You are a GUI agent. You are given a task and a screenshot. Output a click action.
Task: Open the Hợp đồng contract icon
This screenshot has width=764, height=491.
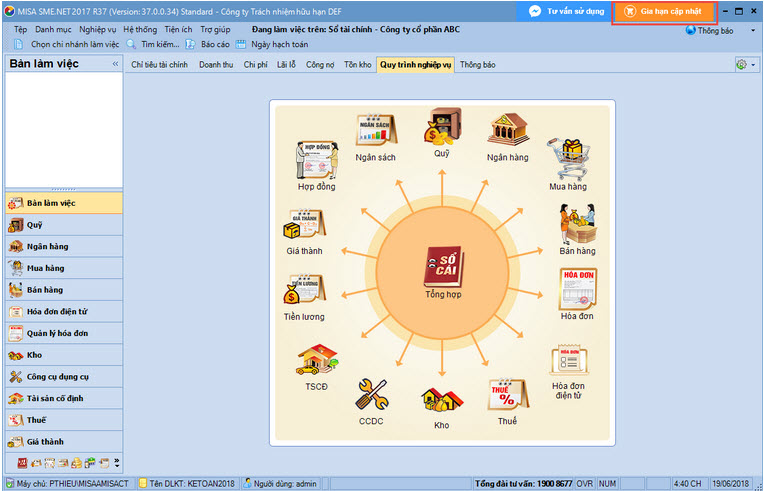click(x=316, y=160)
